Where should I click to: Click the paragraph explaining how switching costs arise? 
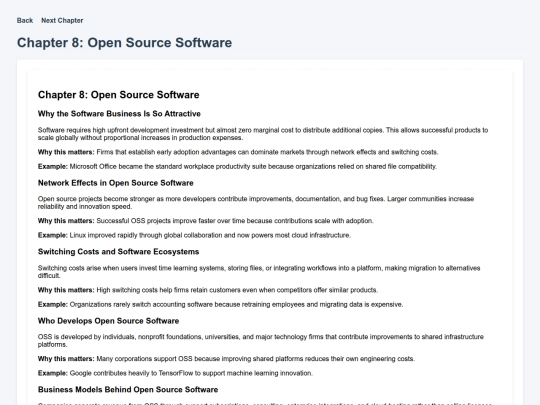click(x=259, y=272)
